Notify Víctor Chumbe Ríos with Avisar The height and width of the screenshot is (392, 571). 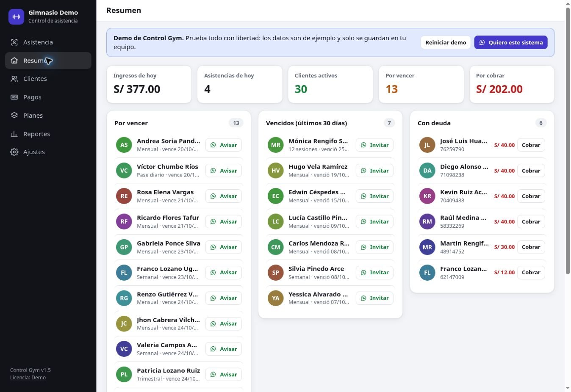[x=224, y=171]
